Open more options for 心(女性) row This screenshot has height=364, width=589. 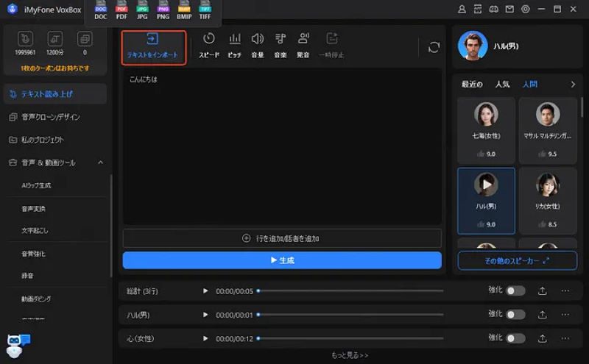point(565,338)
